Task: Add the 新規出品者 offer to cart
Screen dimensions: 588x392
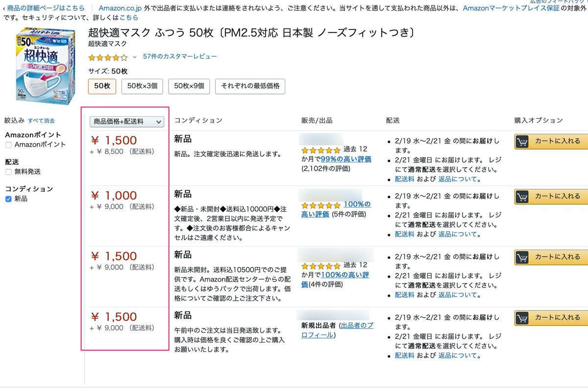Action: tap(551, 317)
